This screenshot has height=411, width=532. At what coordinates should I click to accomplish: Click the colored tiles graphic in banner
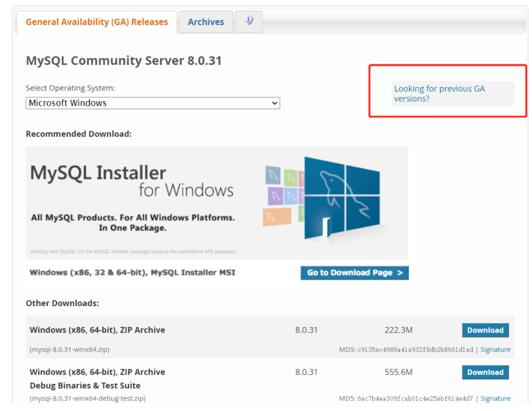coord(284,196)
